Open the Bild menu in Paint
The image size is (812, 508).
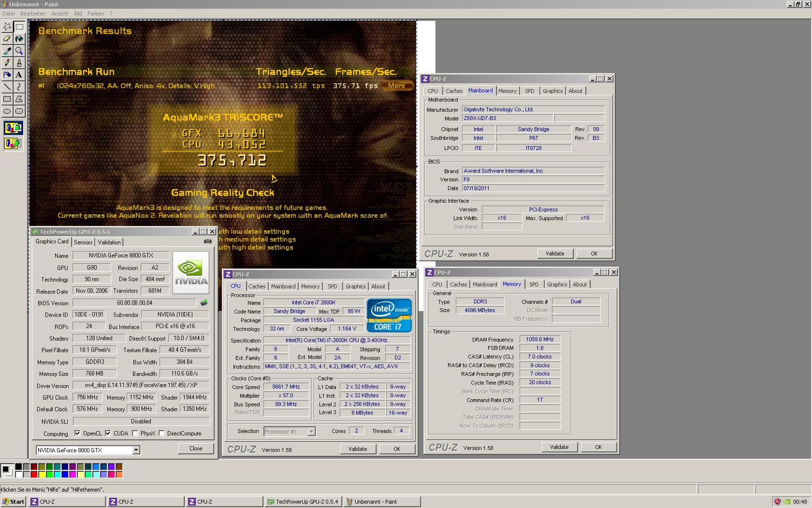[78, 14]
